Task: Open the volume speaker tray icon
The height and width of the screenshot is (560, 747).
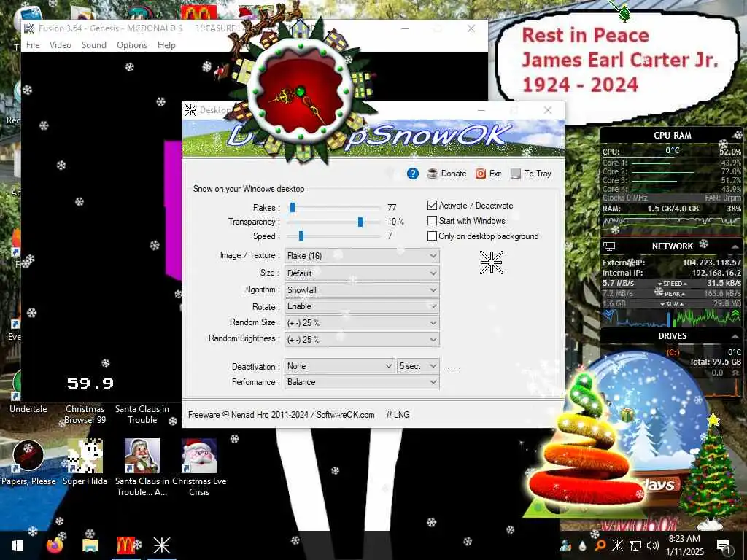Action: [x=653, y=545]
